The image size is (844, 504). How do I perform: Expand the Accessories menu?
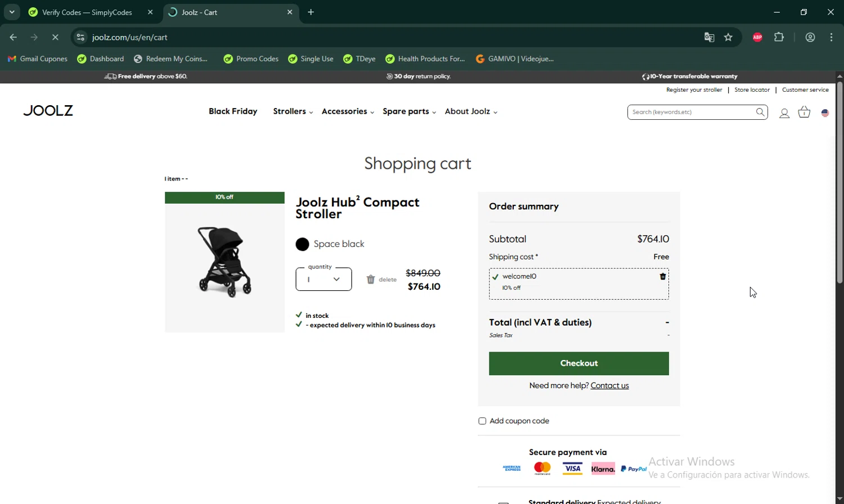click(x=348, y=112)
